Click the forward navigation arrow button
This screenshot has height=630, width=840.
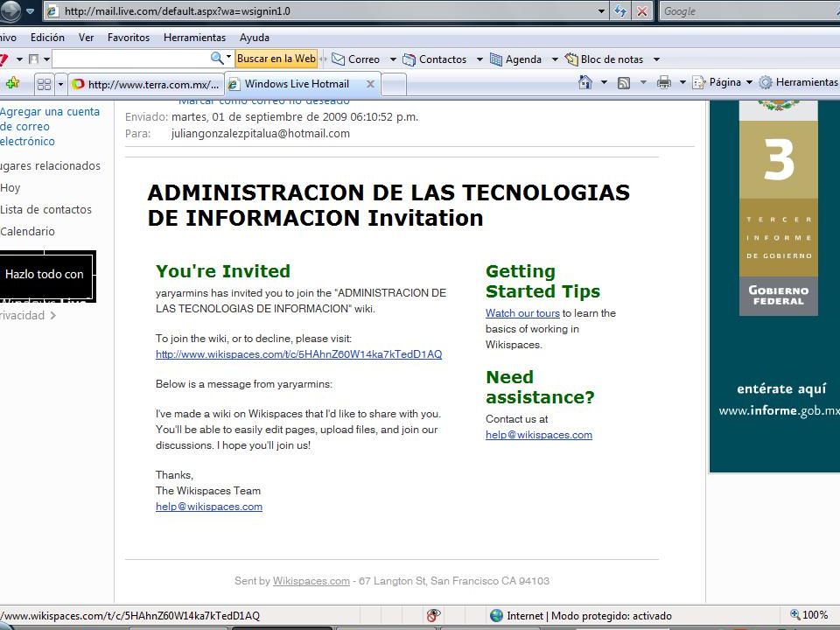coord(10,10)
